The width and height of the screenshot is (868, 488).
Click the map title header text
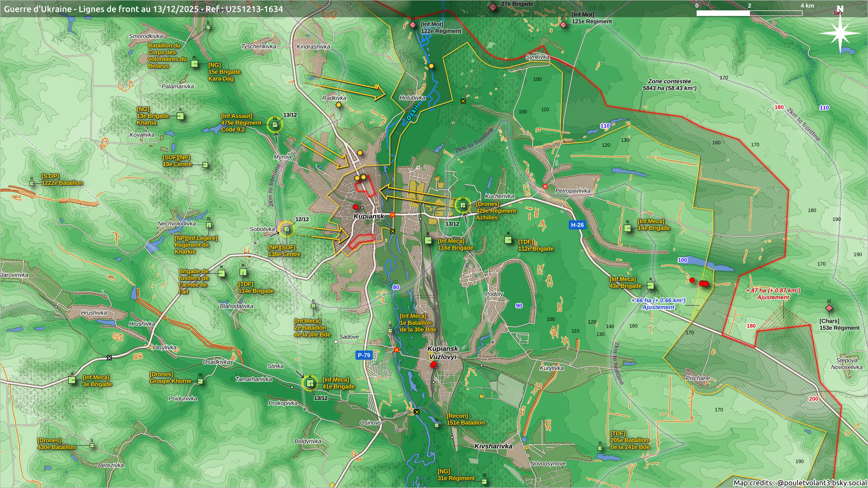pos(143,9)
